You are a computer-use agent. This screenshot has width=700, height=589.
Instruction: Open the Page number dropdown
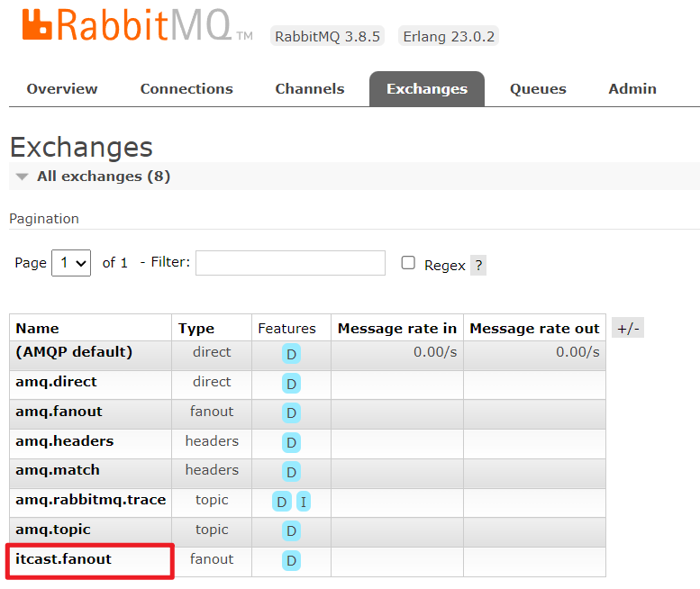[71, 263]
